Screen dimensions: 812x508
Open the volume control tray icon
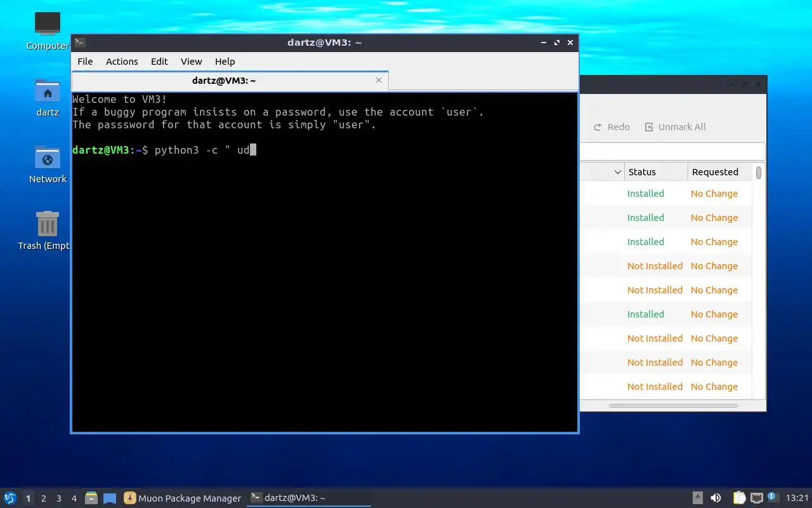pos(716,498)
